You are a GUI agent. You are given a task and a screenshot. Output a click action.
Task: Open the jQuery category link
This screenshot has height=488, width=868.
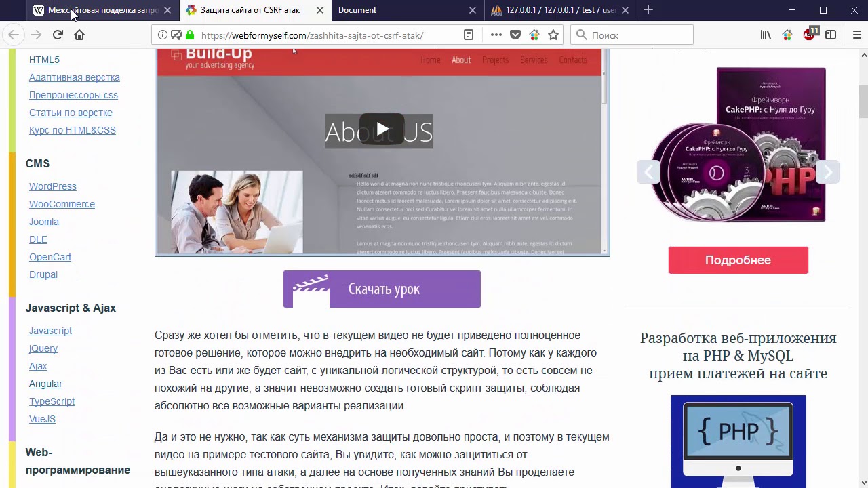pyautogui.click(x=43, y=348)
